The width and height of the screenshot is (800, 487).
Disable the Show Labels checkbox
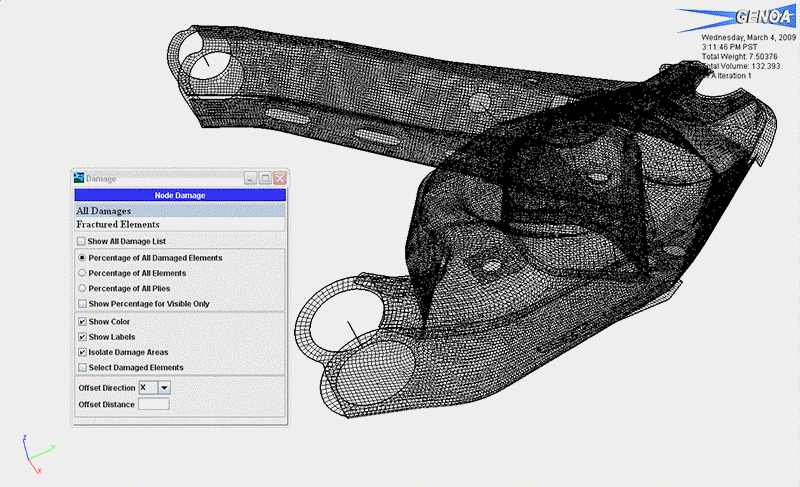pyautogui.click(x=82, y=337)
